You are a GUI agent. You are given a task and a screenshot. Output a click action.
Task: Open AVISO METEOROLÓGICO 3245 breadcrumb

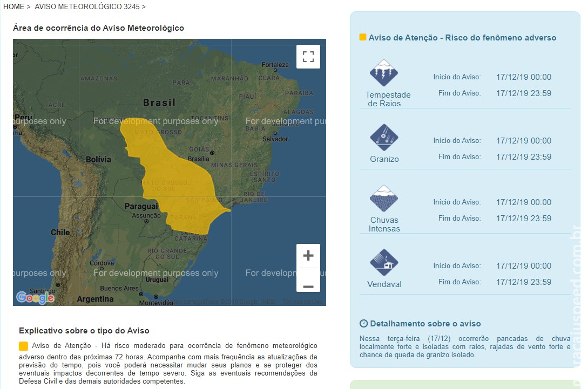point(87,6)
